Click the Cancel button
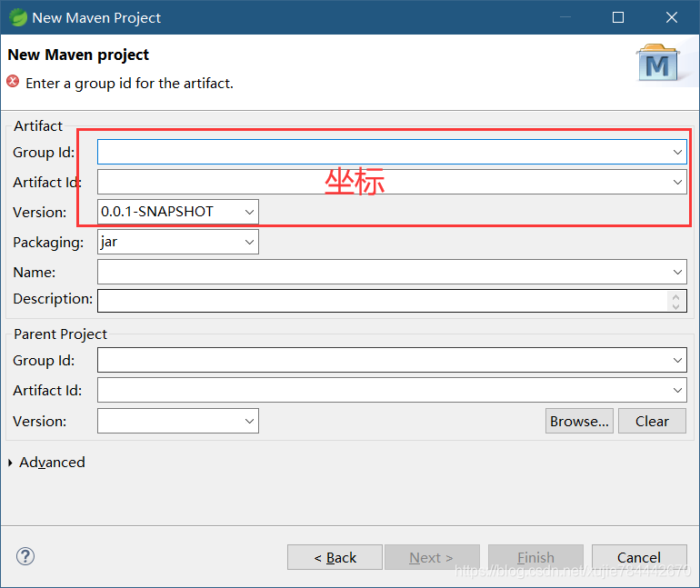This screenshot has height=588, width=700. pyautogui.click(x=639, y=557)
